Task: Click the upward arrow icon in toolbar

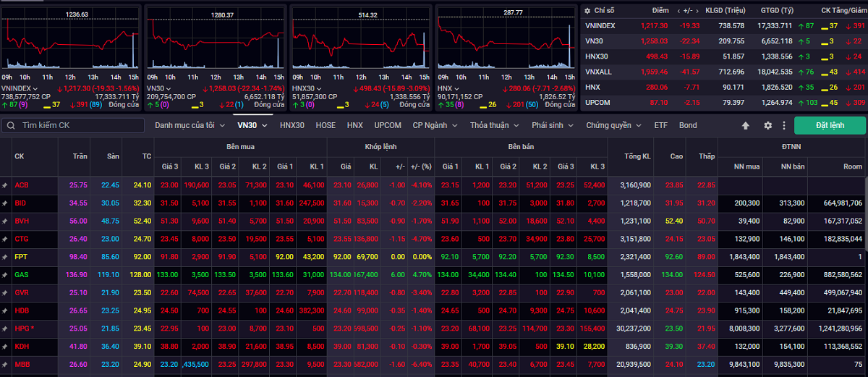Action: 746,125
